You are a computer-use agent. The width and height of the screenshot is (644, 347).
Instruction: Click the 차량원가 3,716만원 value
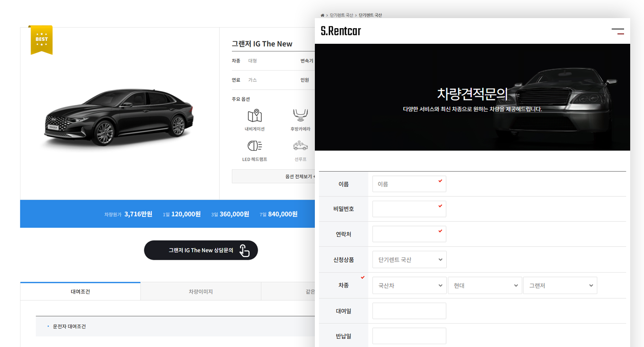[128, 214]
